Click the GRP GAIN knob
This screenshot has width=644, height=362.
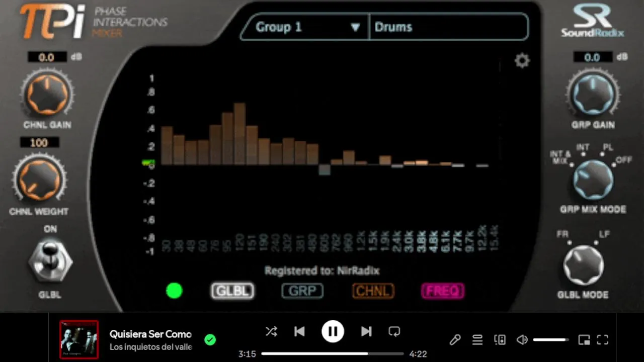593,94
